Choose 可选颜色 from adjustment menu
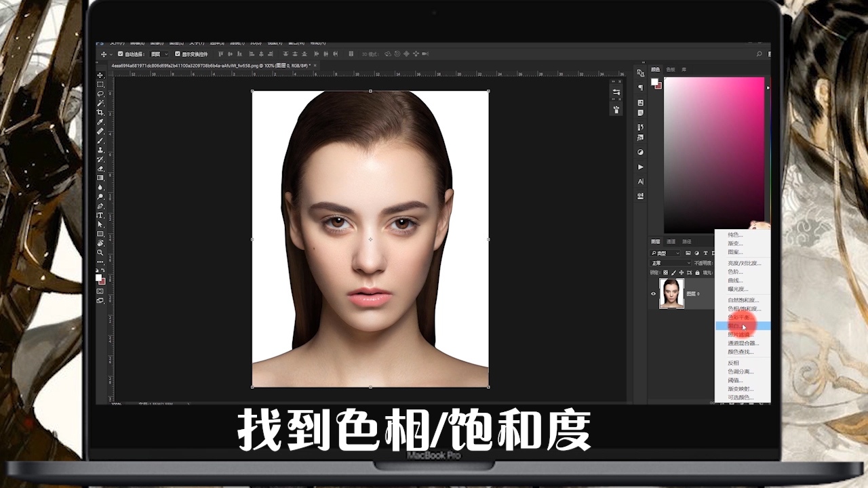This screenshot has height=488, width=868. click(x=743, y=397)
